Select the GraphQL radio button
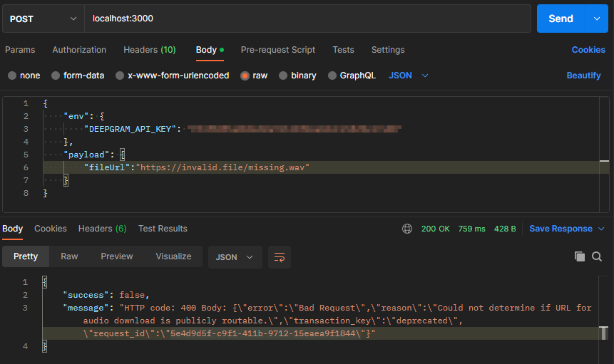614x364 pixels. click(x=332, y=76)
